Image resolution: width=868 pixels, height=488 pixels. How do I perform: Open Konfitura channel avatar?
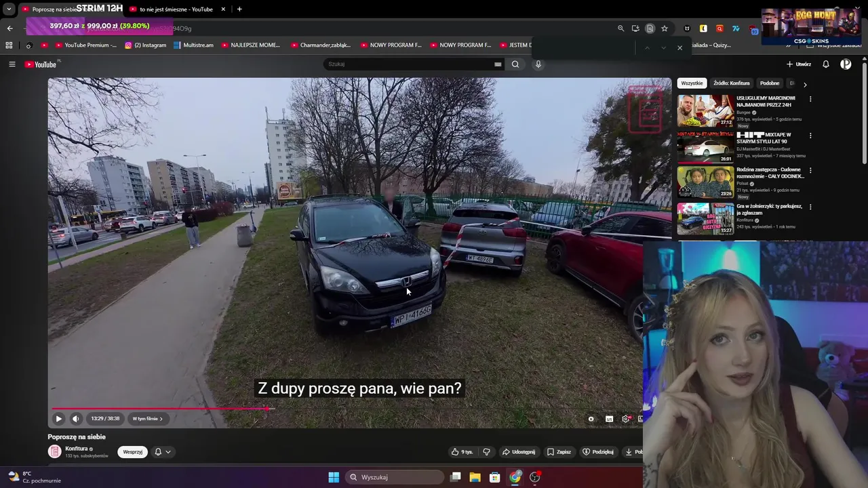(x=54, y=452)
